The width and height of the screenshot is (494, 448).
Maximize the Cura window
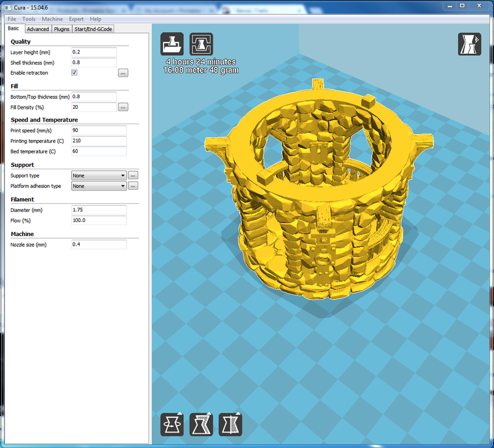coord(462,6)
